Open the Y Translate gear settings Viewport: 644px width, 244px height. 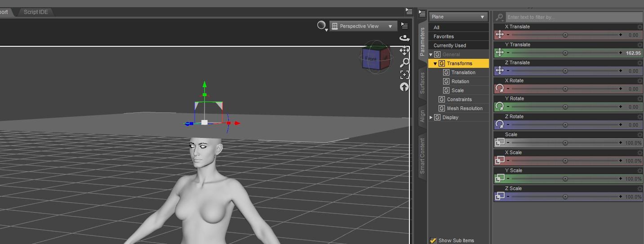[x=640, y=45]
